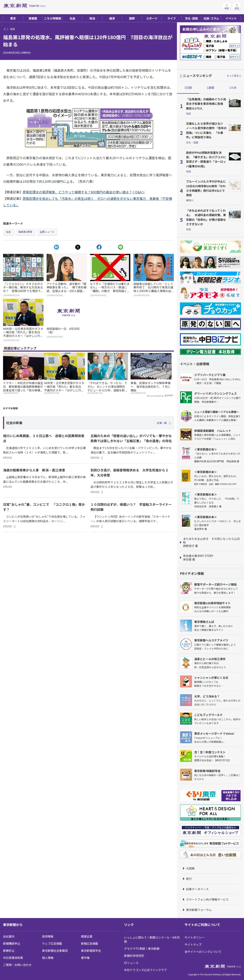The height and width of the screenshot is (980, 244).
Task: Open the 中日BIZナビ banner
Action: tap(210, 339)
